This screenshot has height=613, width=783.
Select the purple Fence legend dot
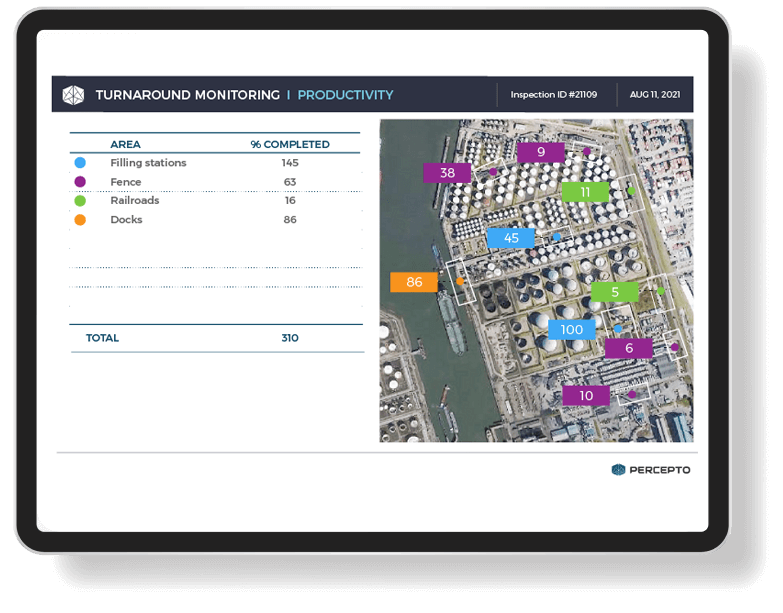coord(80,182)
